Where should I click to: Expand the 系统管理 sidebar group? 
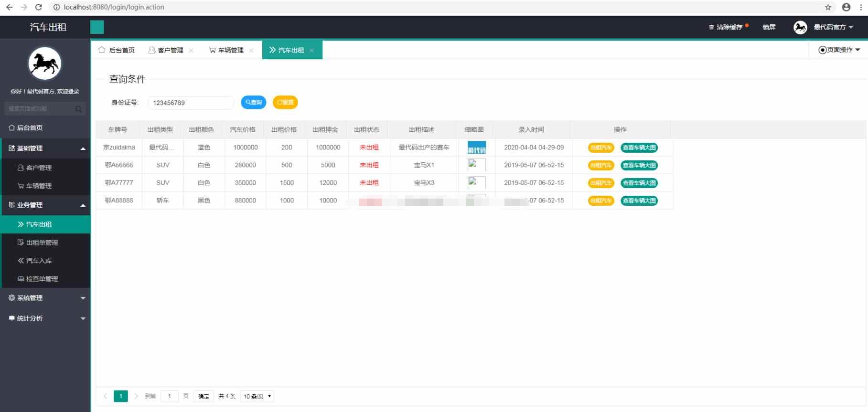[45, 298]
